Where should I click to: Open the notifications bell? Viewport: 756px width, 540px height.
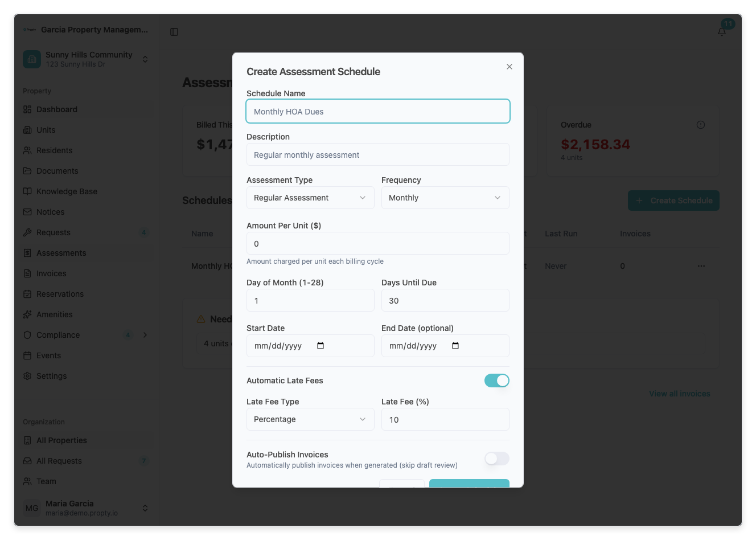(722, 32)
